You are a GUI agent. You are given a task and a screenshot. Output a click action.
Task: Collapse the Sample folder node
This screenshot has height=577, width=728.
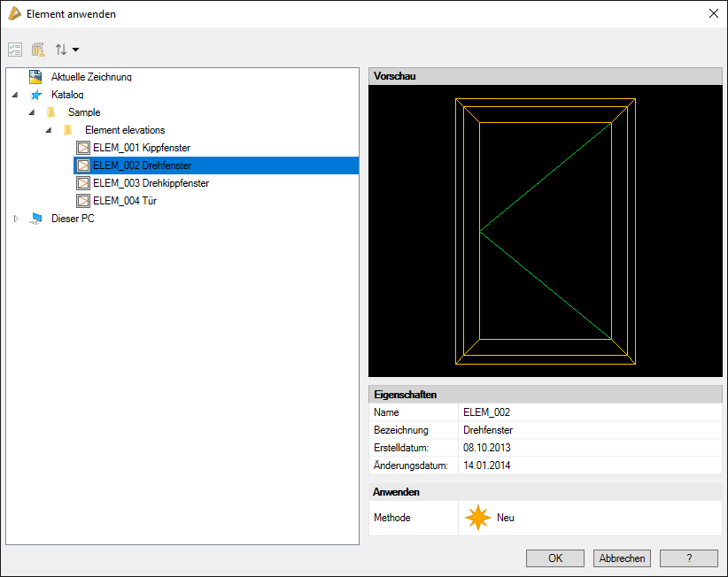coord(32,112)
